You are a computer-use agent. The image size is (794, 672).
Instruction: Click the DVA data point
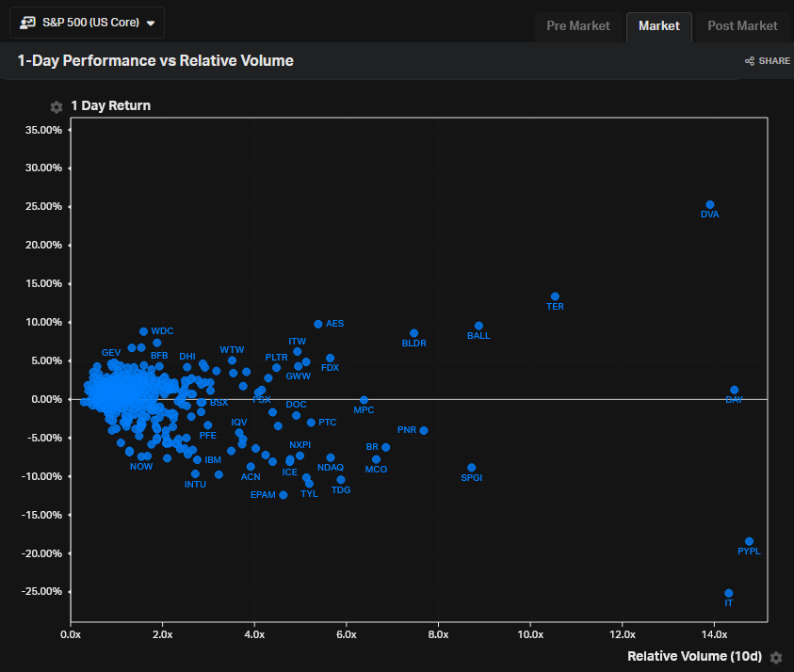710,205
